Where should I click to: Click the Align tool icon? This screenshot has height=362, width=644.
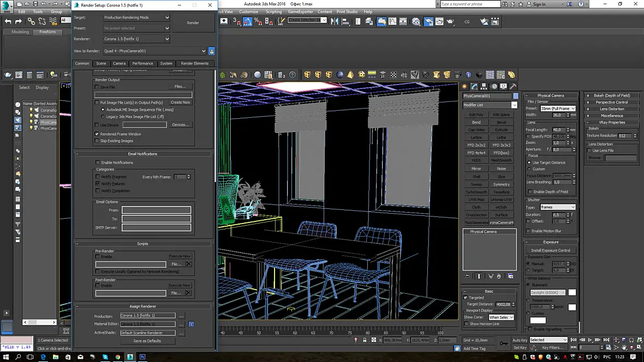click(x=346, y=21)
